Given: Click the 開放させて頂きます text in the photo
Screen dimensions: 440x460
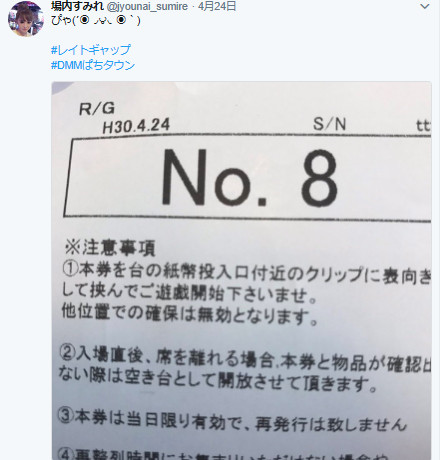Looking at the screenshot, I should pos(297,383).
